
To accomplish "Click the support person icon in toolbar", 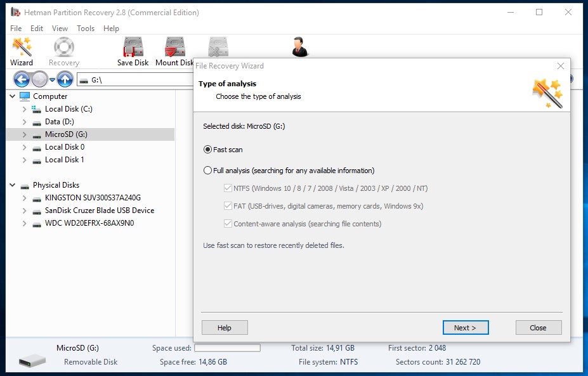I will [299, 48].
